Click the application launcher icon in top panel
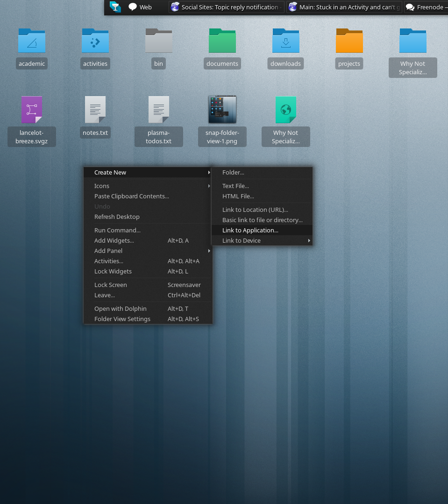 [115, 7]
